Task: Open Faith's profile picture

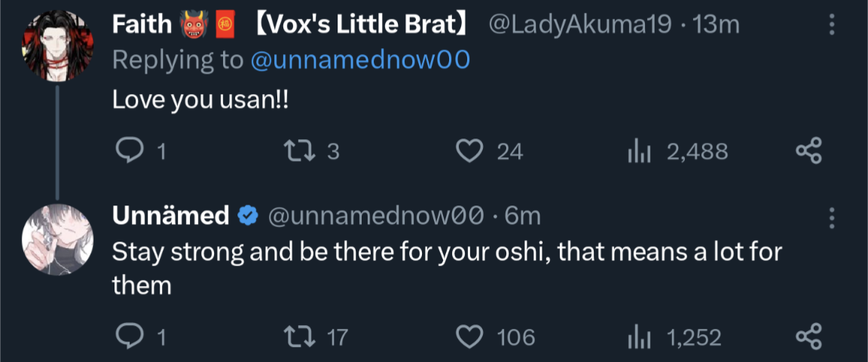Action: [x=57, y=46]
